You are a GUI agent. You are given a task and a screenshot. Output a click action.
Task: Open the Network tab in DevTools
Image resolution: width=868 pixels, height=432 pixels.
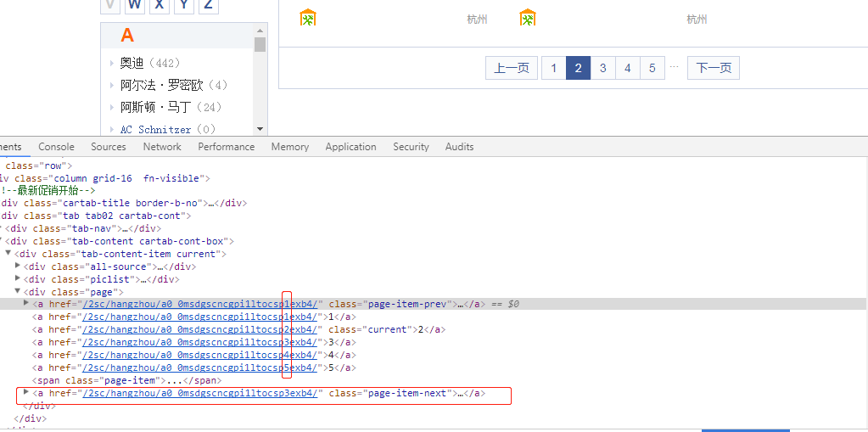coord(162,147)
